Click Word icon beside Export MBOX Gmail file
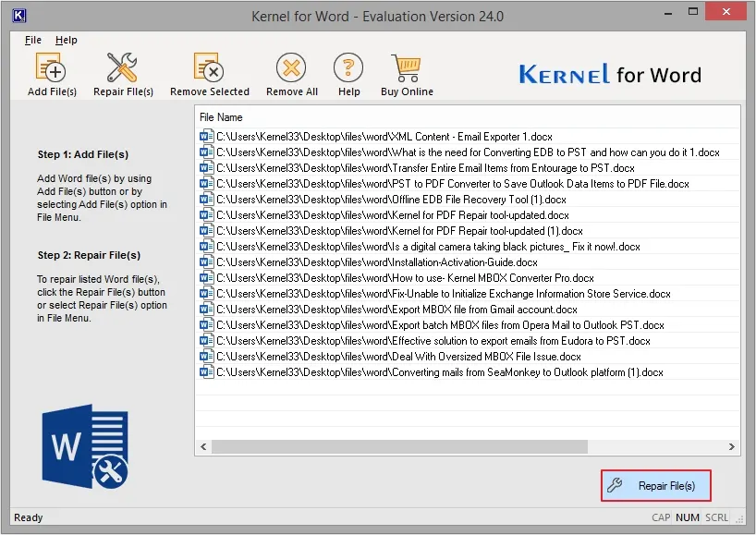 pyautogui.click(x=206, y=310)
